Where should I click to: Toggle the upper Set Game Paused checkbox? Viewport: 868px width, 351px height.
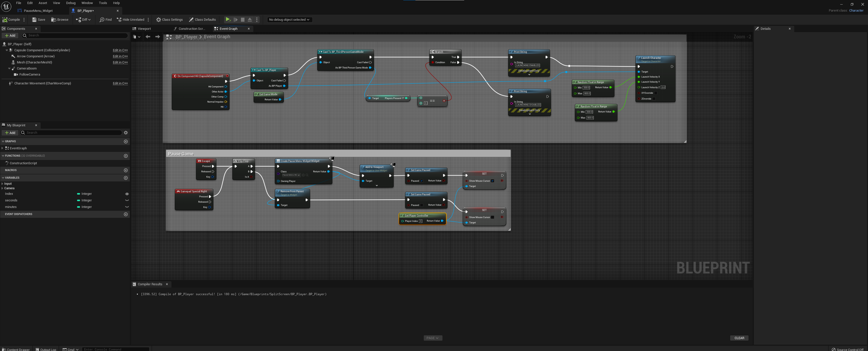[421, 181]
